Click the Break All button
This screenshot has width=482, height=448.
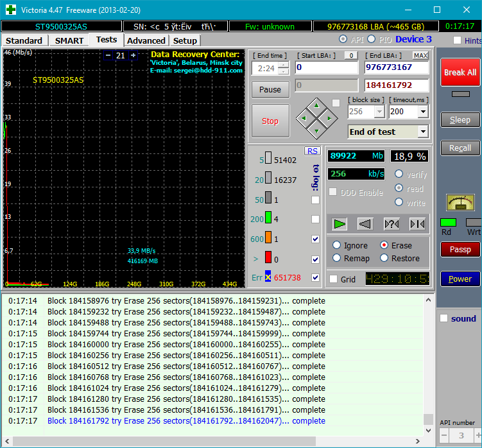click(x=460, y=73)
